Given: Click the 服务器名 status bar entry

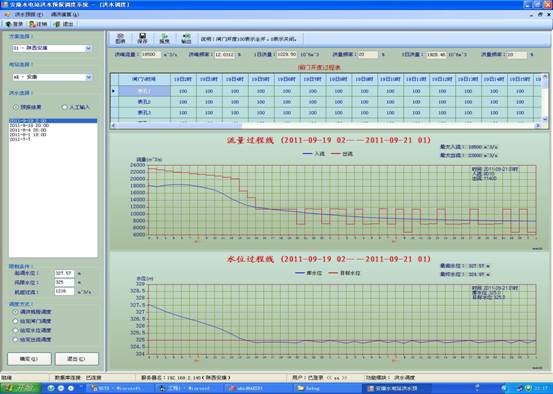Looking at the screenshot, I should click(x=186, y=377).
